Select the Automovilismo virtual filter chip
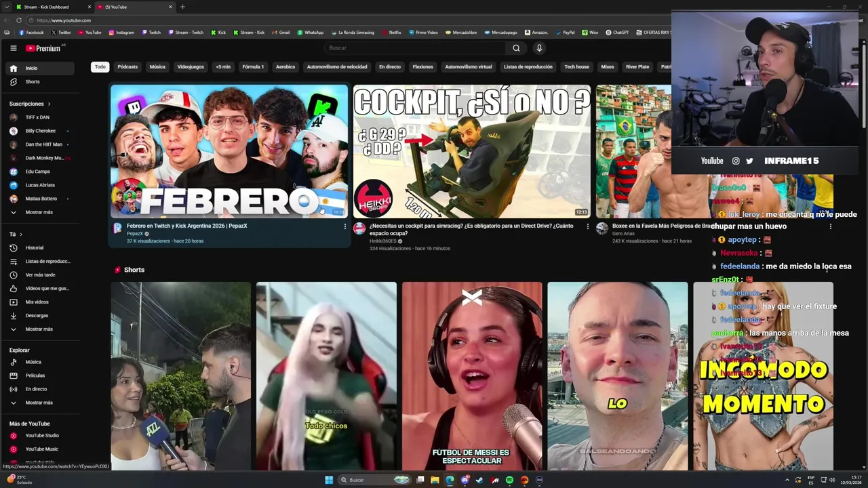This screenshot has height=488, width=868. pos(469,67)
